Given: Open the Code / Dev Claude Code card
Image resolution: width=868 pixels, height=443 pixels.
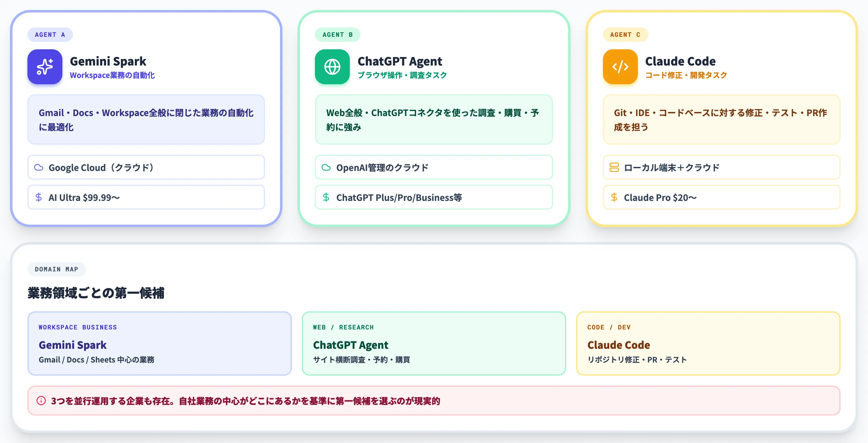Looking at the screenshot, I should [x=708, y=343].
